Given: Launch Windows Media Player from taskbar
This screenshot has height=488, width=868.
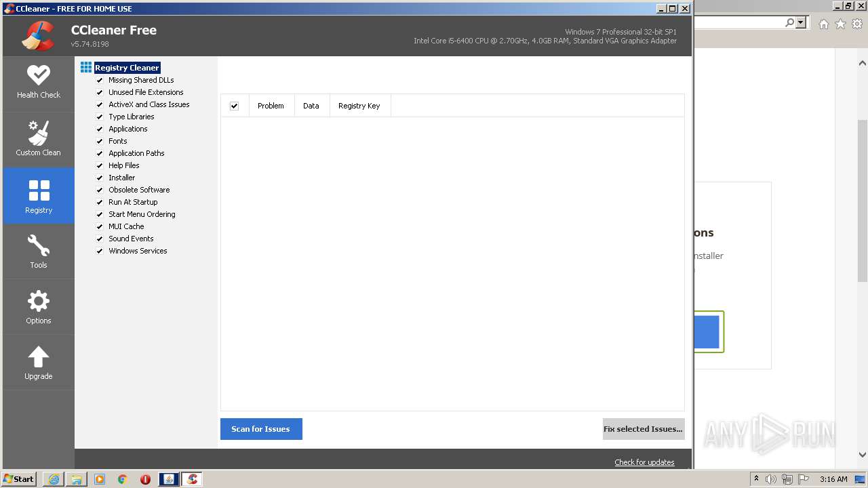Looking at the screenshot, I should click(x=100, y=479).
